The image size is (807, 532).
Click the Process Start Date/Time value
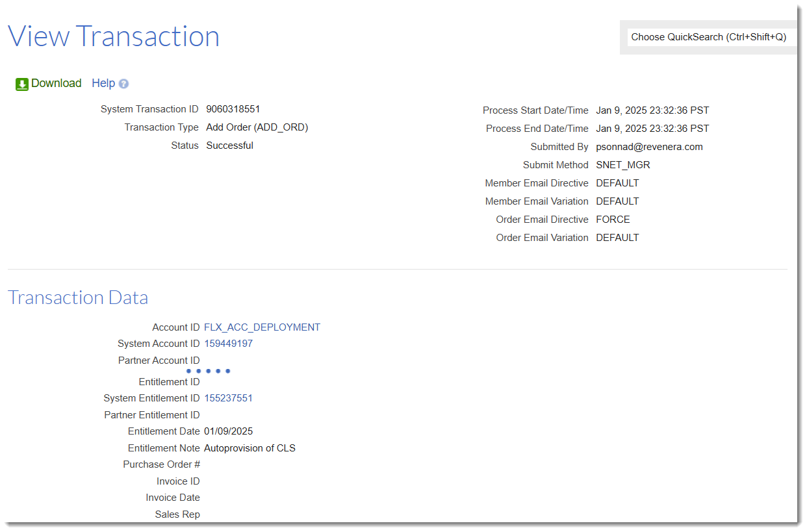[652, 110]
